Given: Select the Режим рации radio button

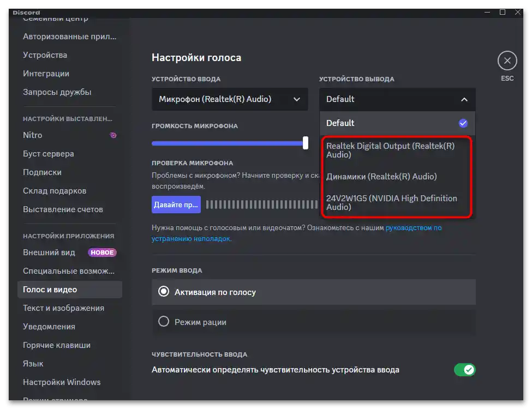Looking at the screenshot, I should pyautogui.click(x=164, y=322).
